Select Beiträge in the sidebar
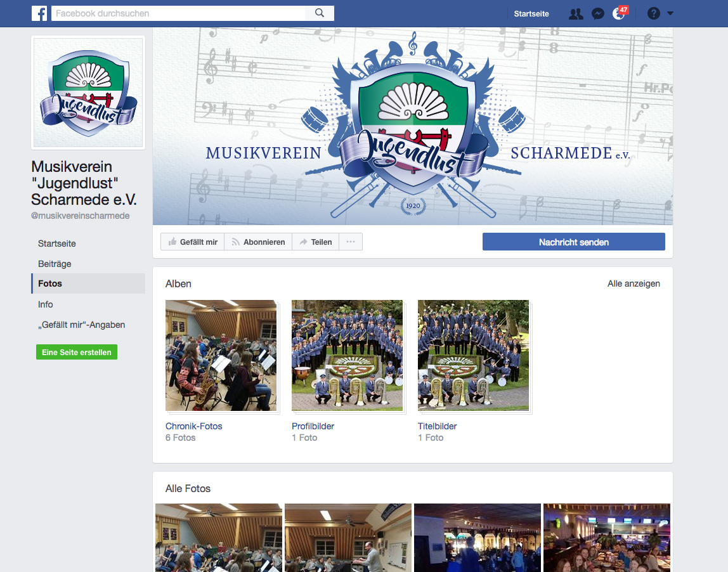 tap(55, 264)
